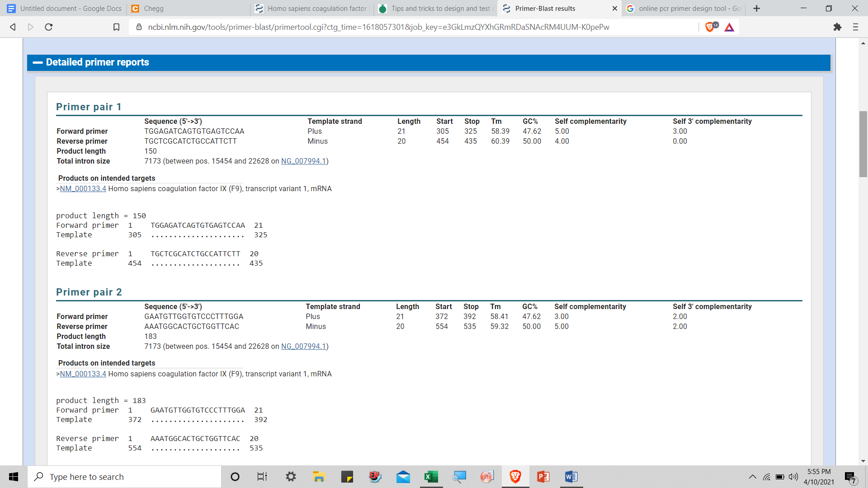Click the Brave Rewards triangle icon

coord(729,27)
